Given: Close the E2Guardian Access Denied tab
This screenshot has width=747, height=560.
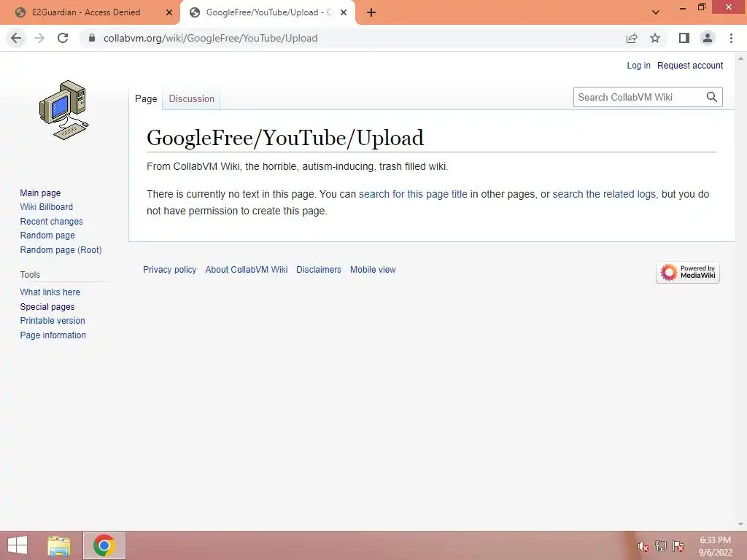Looking at the screenshot, I should pyautogui.click(x=169, y=12).
